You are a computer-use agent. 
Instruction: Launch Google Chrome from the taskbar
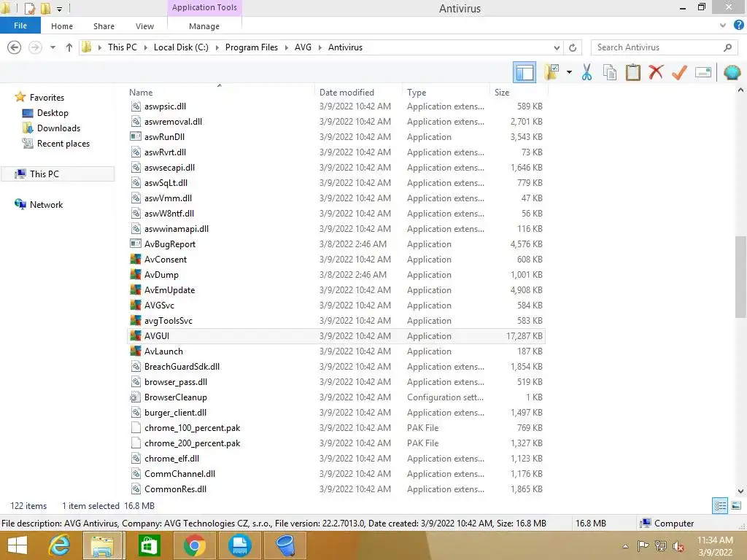tap(194, 545)
